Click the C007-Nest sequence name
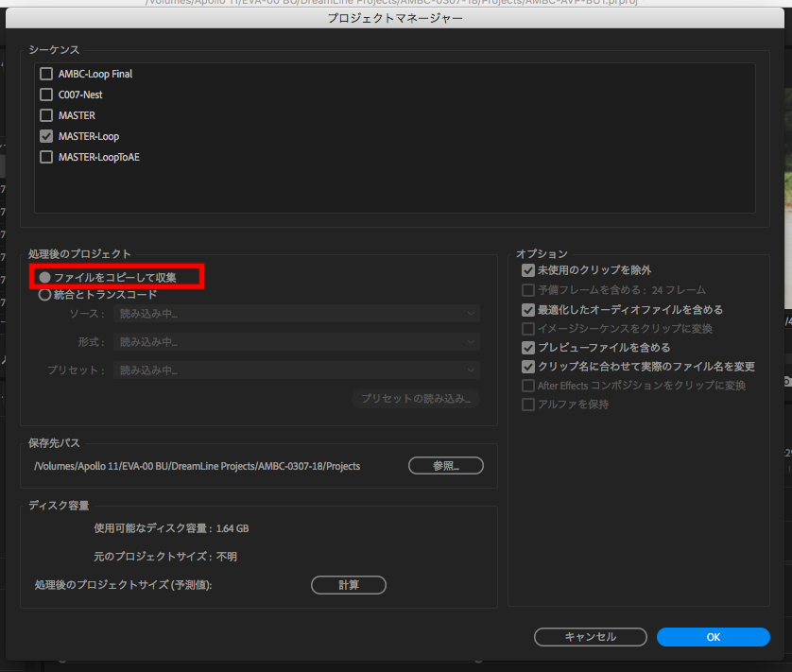792x672 pixels. (80, 95)
